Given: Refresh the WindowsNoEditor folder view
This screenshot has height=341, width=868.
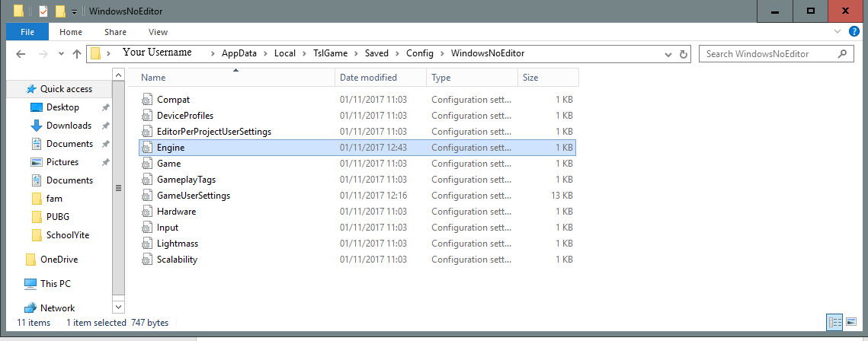Looking at the screenshot, I should [x=683, y=54].
